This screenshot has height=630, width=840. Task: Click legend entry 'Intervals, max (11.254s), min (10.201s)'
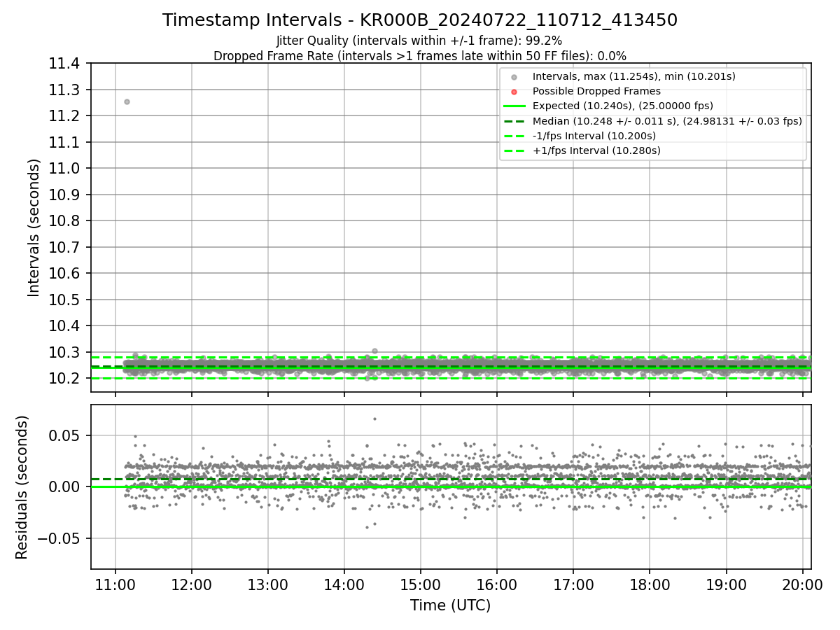click(x=634, y=76)
